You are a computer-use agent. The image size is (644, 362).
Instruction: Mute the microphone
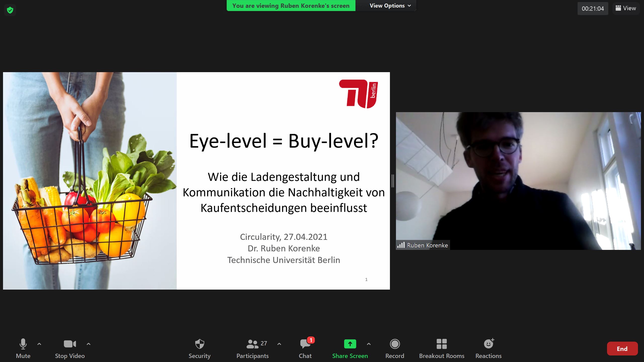[x=23, y=348]
